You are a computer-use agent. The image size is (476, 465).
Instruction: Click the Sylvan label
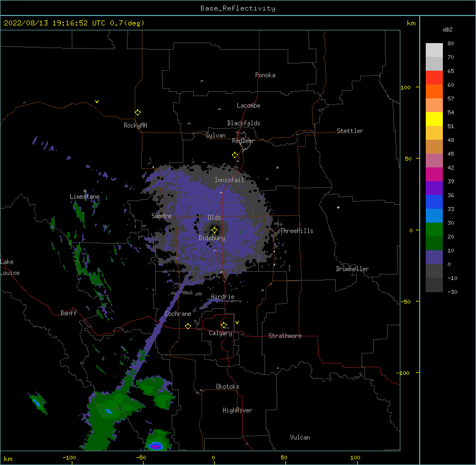click(215, 135)
